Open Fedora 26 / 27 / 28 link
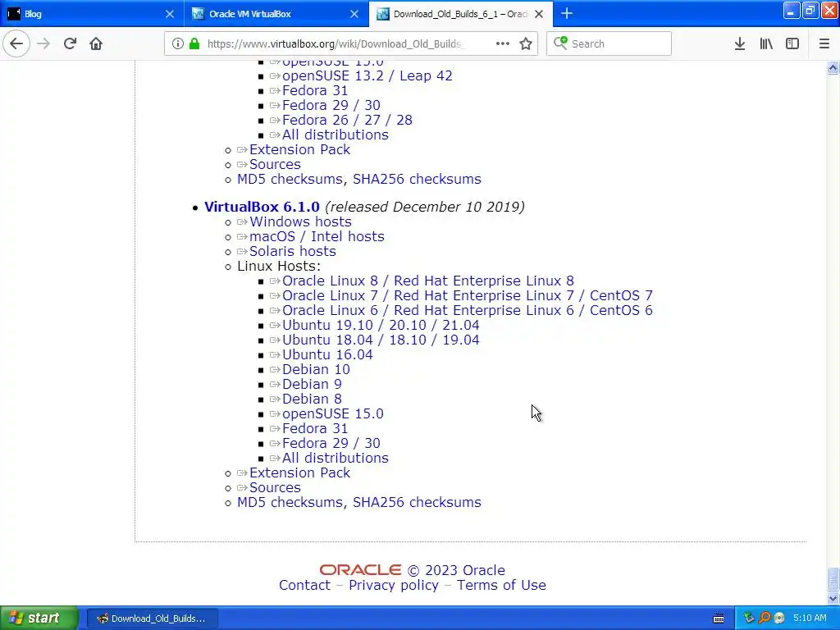Image resolution: width=840 pixels, height=630 pixels. coord(347,120)
